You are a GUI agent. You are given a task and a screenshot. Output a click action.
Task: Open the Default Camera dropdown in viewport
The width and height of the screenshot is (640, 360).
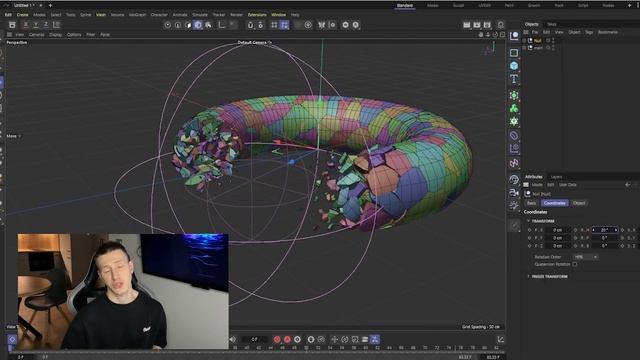[255, 42]
